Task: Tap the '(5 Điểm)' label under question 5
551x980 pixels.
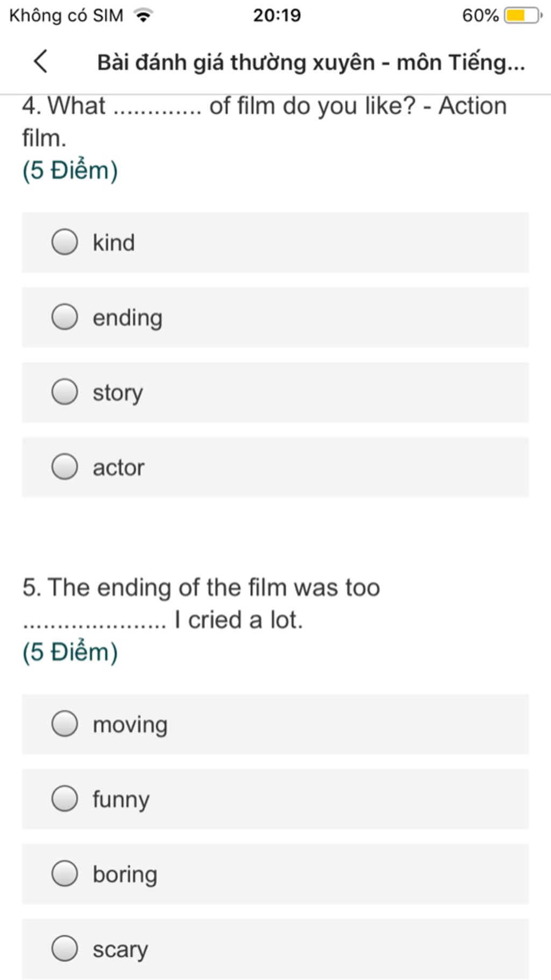Action: [x=70, y=652]
